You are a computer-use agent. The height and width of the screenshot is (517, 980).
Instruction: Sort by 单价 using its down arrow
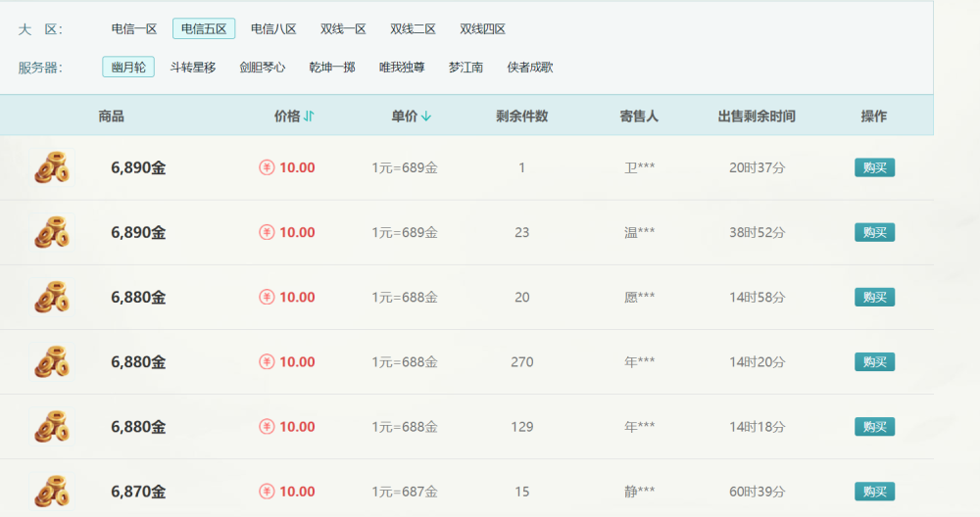coord(426,117)
